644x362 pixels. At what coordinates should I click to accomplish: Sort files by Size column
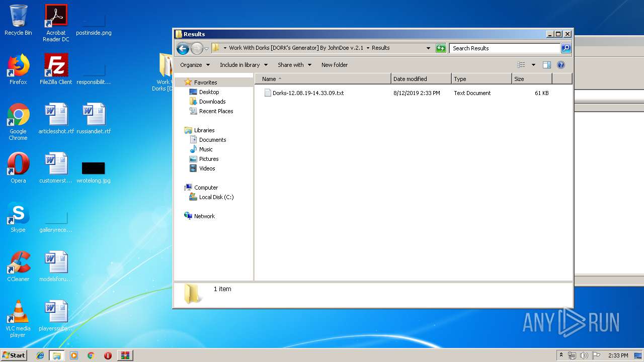[x=532, y=79]
